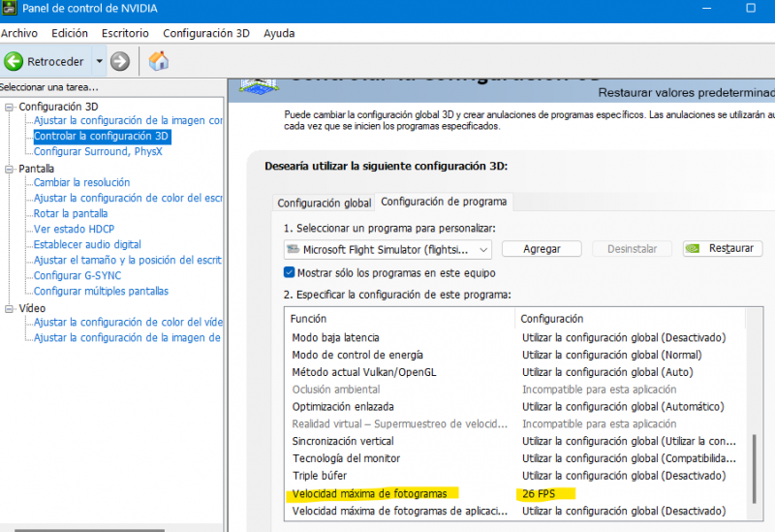Screen dimensions: 775x532
Task: Click the Flight Simulator program icon in combo box
Action: click(294, 249)
